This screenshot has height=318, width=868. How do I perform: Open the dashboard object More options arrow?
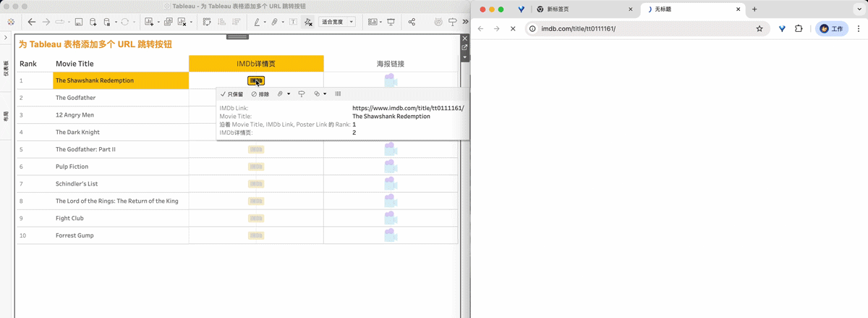[465, 57]
